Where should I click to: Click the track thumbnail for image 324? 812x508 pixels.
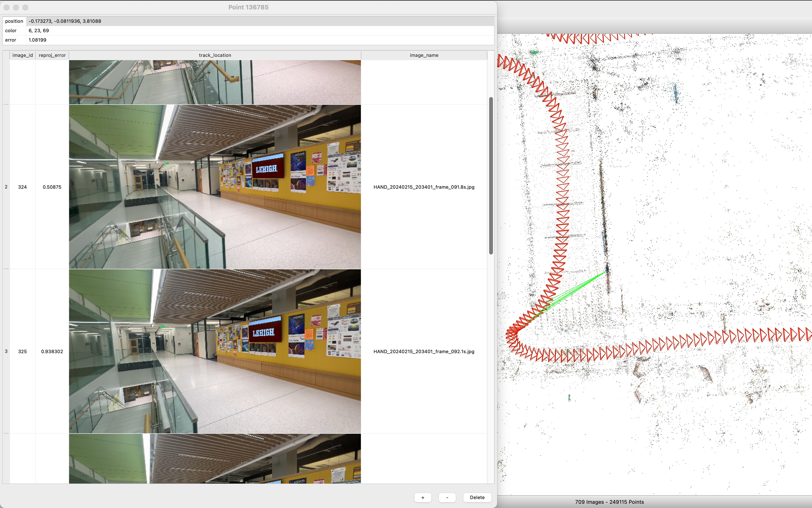click(215, 187)
